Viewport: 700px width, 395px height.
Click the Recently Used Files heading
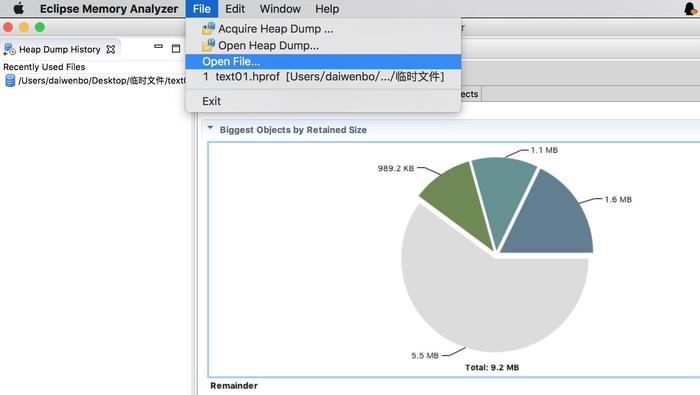[44, 67]
